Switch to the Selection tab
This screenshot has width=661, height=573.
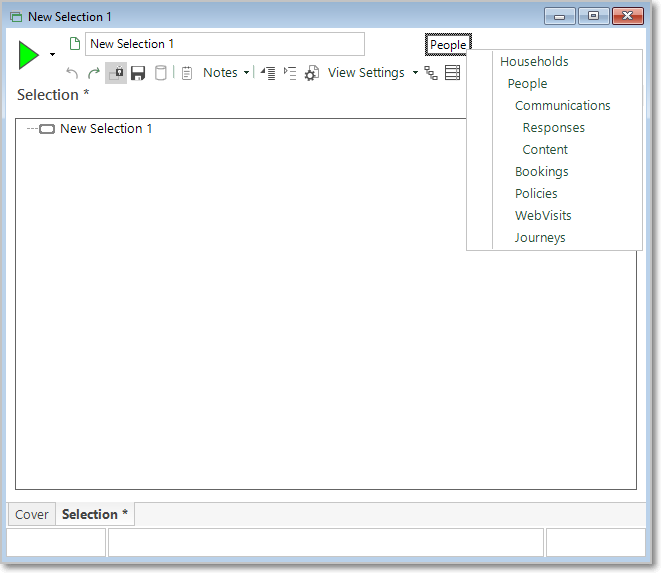tap(95, 514)
